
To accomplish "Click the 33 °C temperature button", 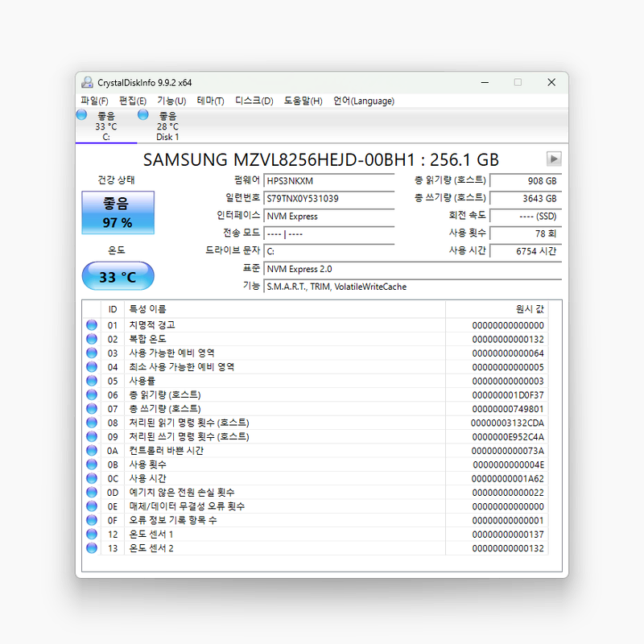I will [x=118, y=276].
